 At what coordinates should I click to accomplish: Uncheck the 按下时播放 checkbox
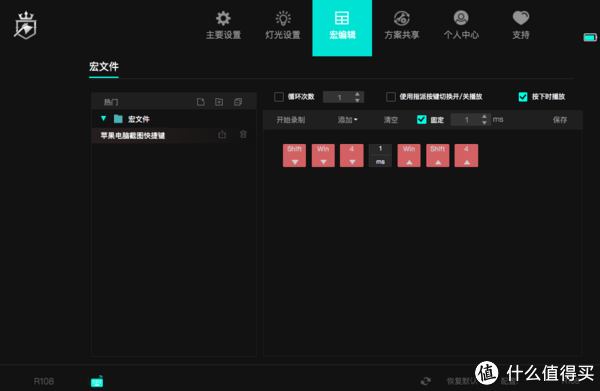click(x=523, y=97)
